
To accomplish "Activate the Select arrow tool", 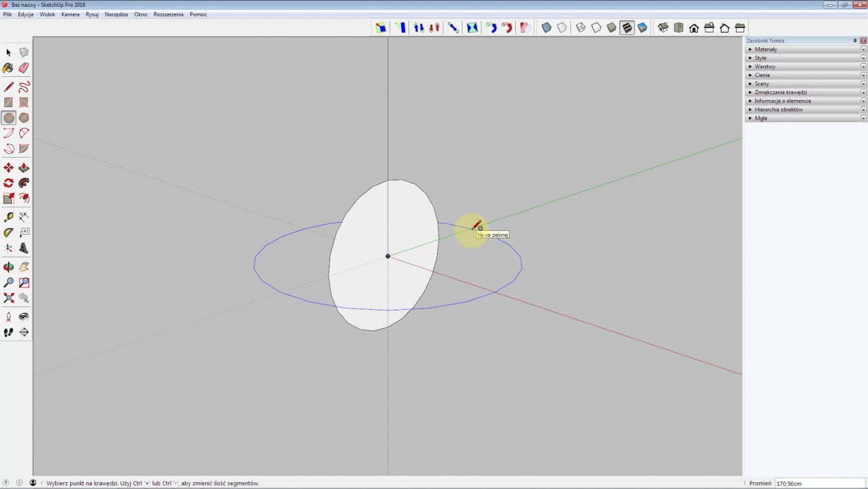I will [9, 53].
